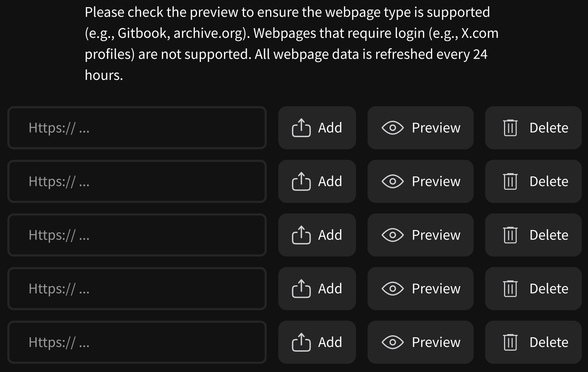Focus the first Https:// URL field
The width and height of the screenshot is (588, 372).
[x=137, y=128]
